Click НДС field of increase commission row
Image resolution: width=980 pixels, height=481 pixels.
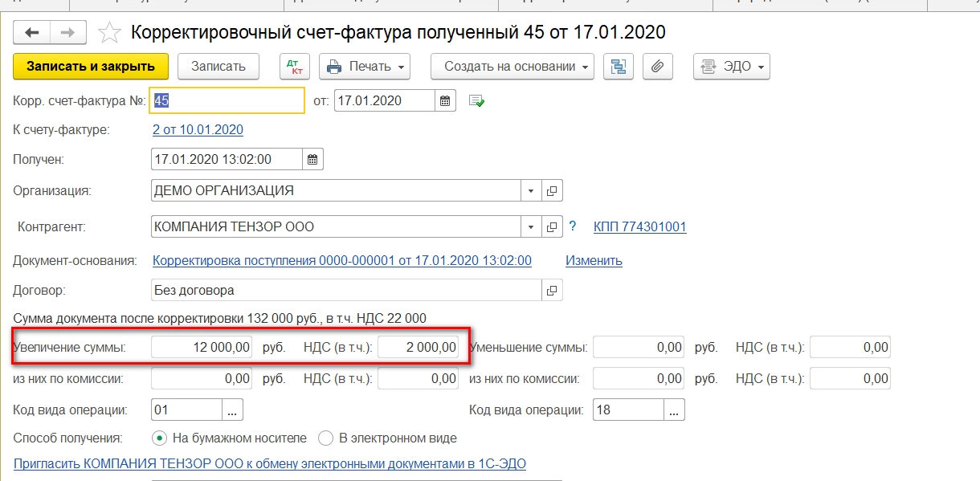[419, 378]
